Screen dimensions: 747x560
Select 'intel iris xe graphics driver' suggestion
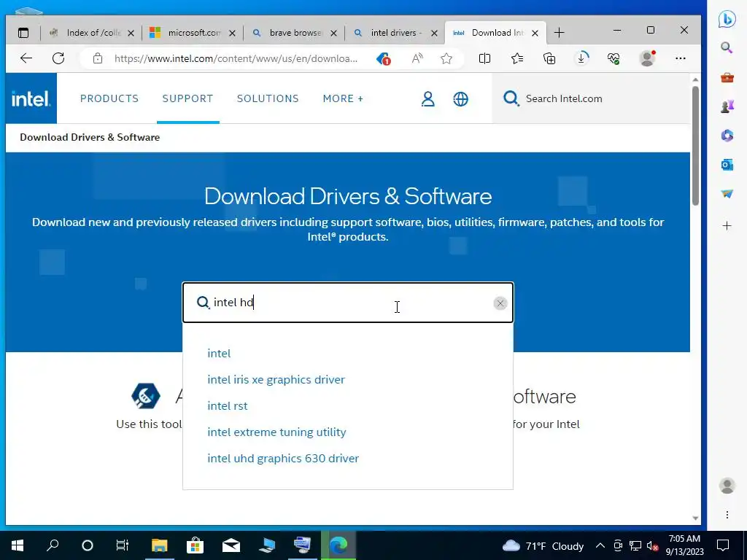(276, 379)
